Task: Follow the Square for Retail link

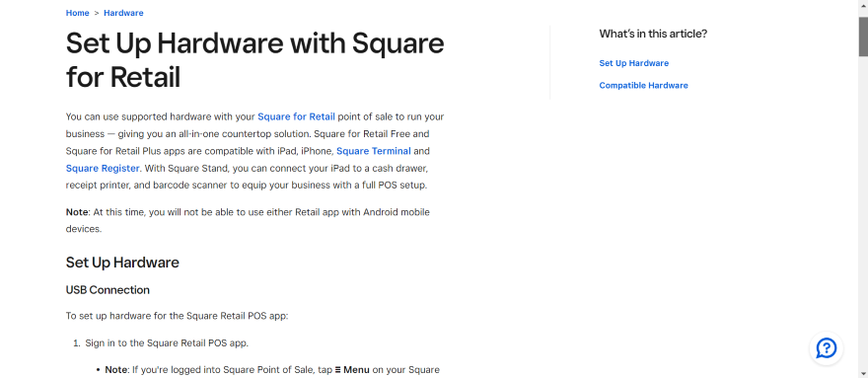Action: (296, 116)
